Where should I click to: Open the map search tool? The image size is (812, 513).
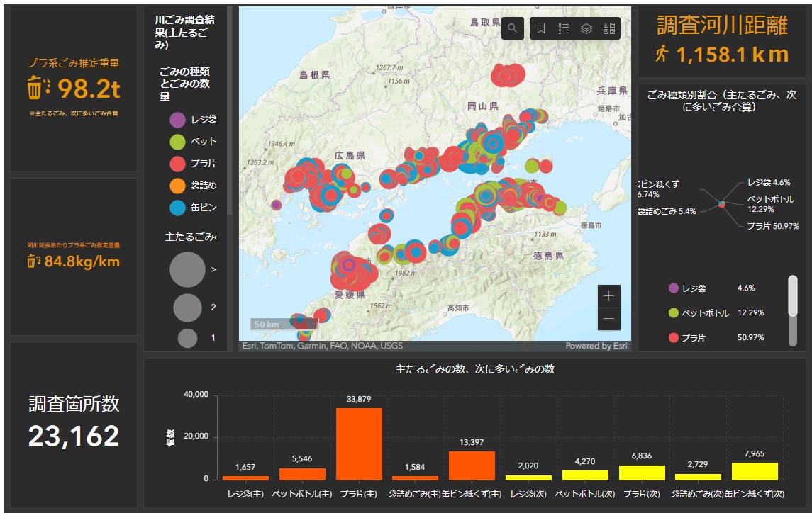(x=513, y=28)
